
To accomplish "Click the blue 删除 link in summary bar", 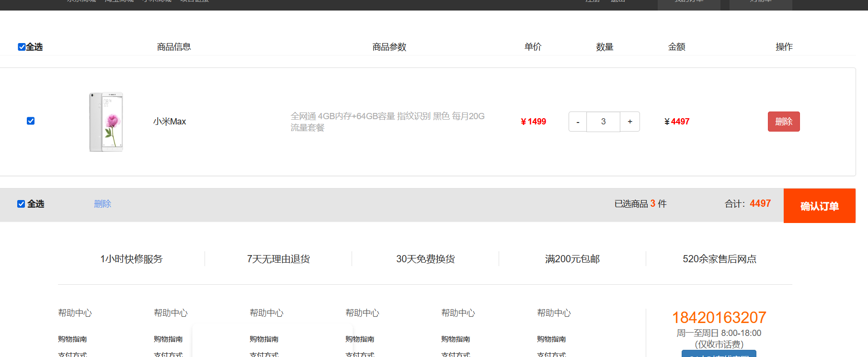I will [103, 204].
